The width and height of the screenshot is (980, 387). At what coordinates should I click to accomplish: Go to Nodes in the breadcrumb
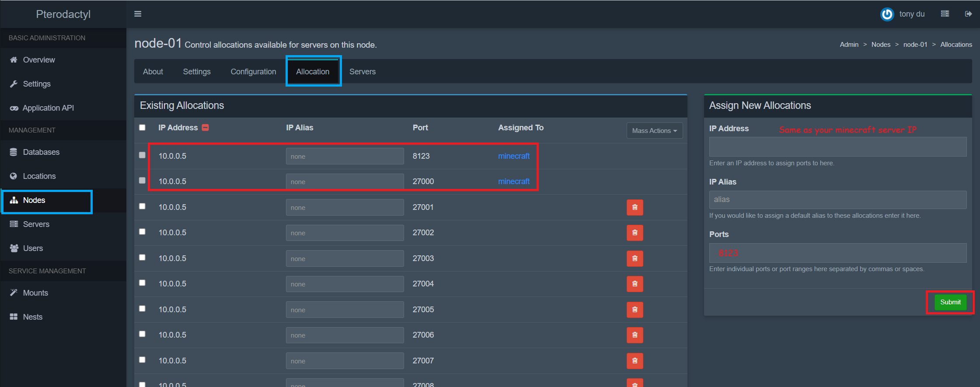[x=881, y=45]
